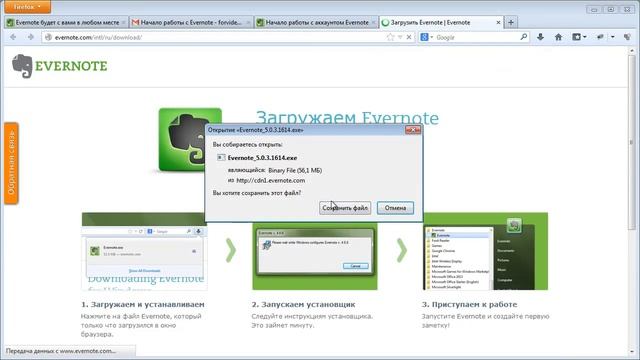Open the Google search engine dropdown
The image size is (640, 360).
pyautogui.click(x=427, y=37)
